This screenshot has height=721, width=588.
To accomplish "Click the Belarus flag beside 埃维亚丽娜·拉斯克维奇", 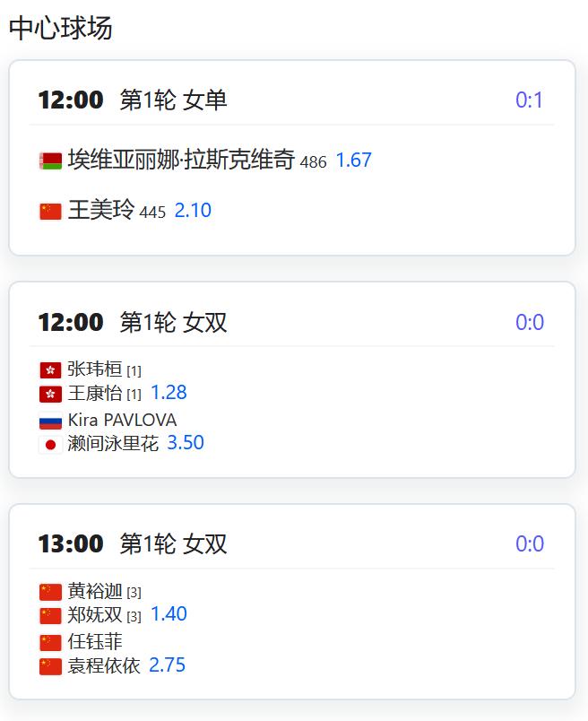I will coord(50,161).
